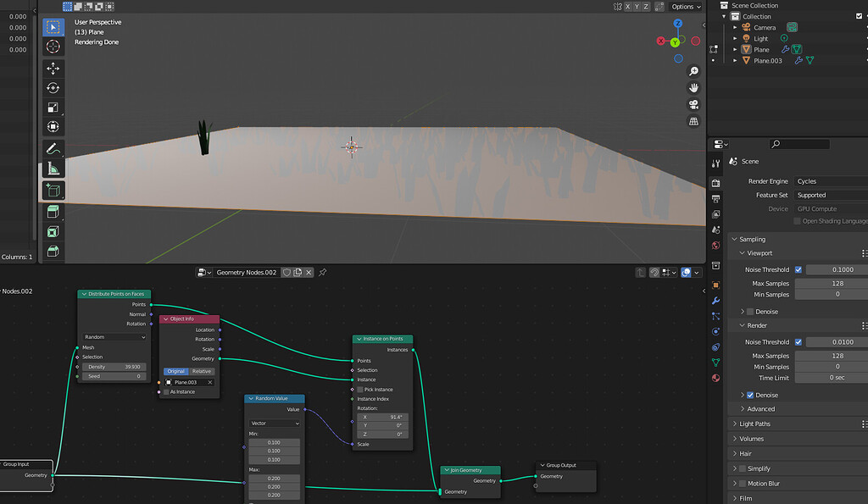Enable the Viewport Denoise checkbox
This screenshot has height=504, width=868.
tap(750, 312)
